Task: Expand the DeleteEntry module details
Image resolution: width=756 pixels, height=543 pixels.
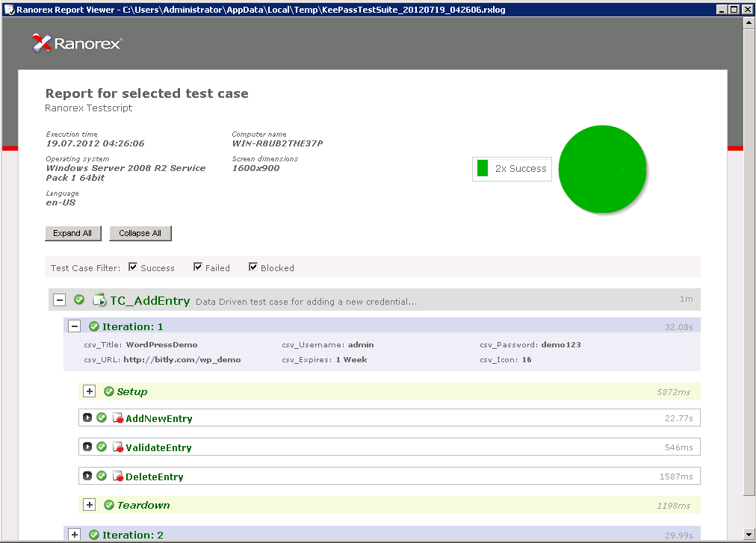Action: pos(87,476)
